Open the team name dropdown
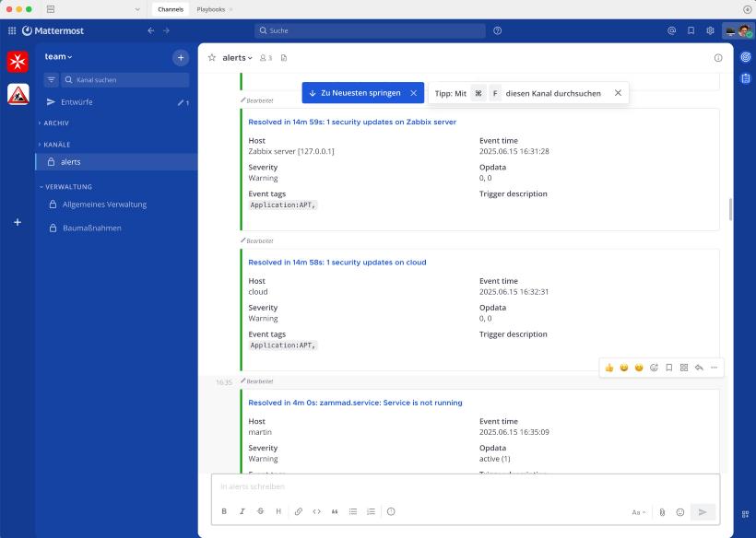The width and height of the screenshot is (756, 538). (58, 56)
